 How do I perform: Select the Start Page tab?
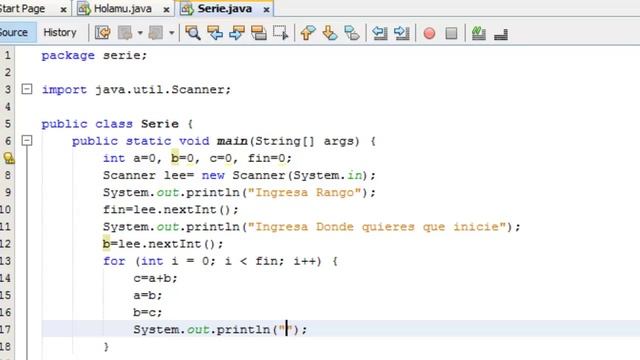coord(22,9)
